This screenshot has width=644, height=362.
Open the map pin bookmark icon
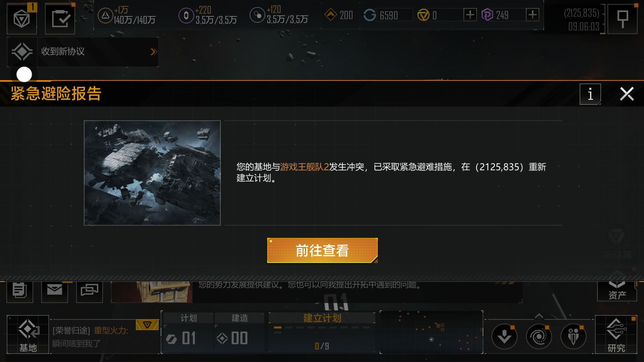coord(623,19)
